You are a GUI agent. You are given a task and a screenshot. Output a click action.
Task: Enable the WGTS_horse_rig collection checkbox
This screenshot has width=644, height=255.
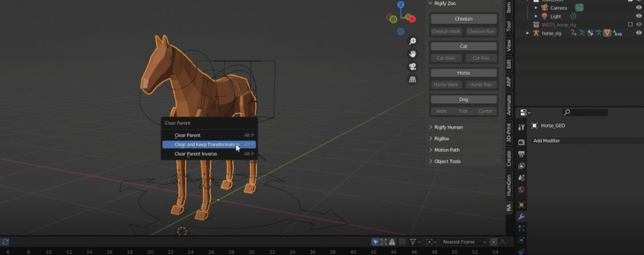click(630, 24)
